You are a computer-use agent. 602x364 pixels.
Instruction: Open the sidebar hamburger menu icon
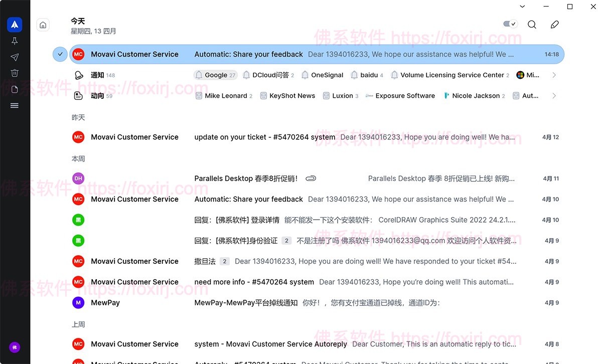click(x=14, y=105)
